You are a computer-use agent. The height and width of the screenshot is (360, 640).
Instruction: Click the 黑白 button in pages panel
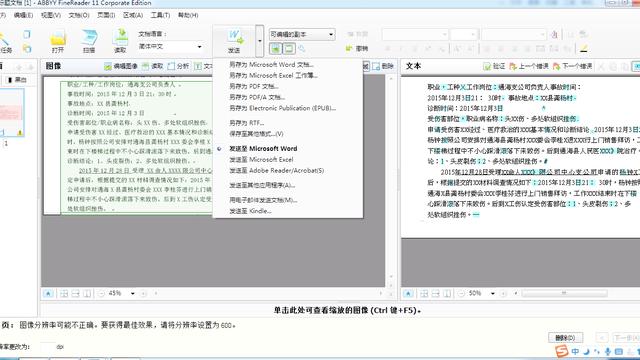tap(17, 80)
